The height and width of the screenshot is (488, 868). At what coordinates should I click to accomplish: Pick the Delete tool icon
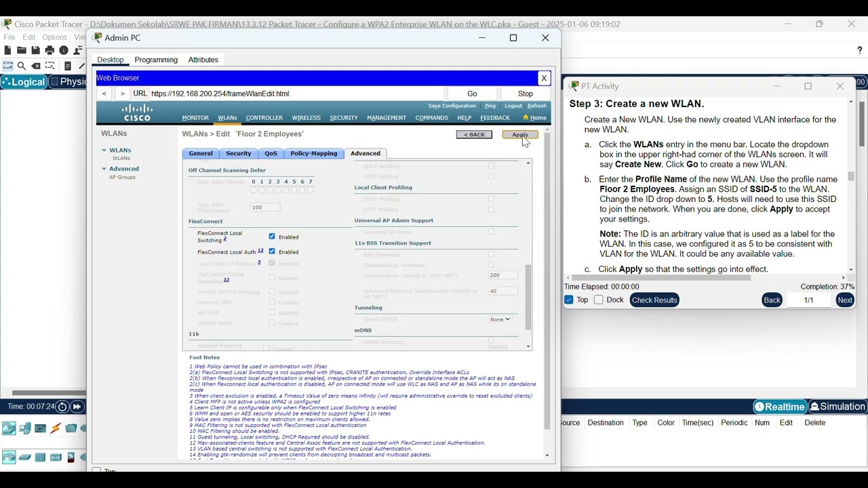point(36,66)
